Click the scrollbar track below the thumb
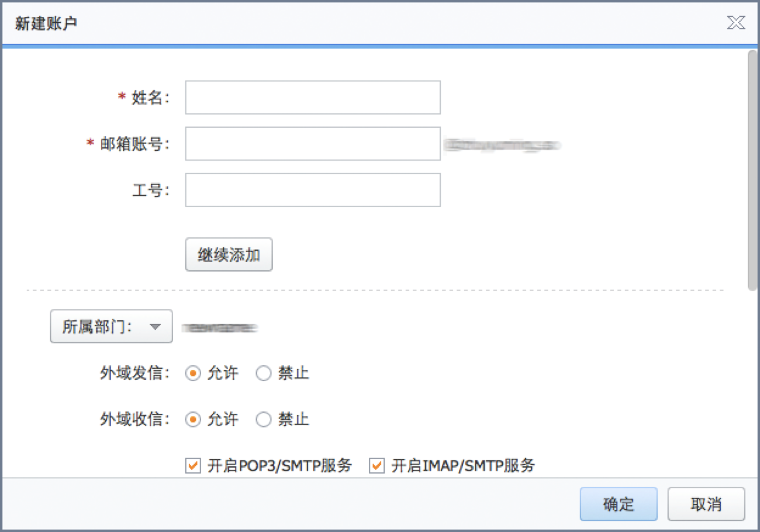The height and width of the screenshot is (532, 760). click(x=751, y=380)
